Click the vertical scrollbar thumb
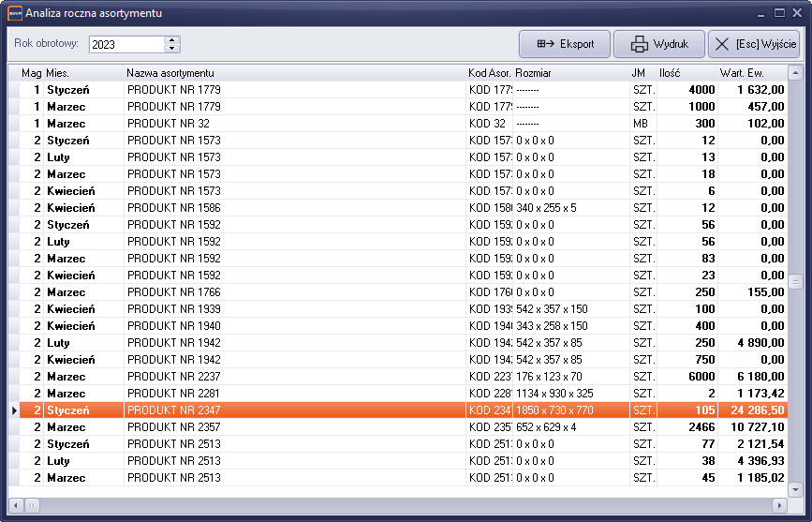This screenshot has width=812, height=522. pyautogui.click(x=795, y=281)
